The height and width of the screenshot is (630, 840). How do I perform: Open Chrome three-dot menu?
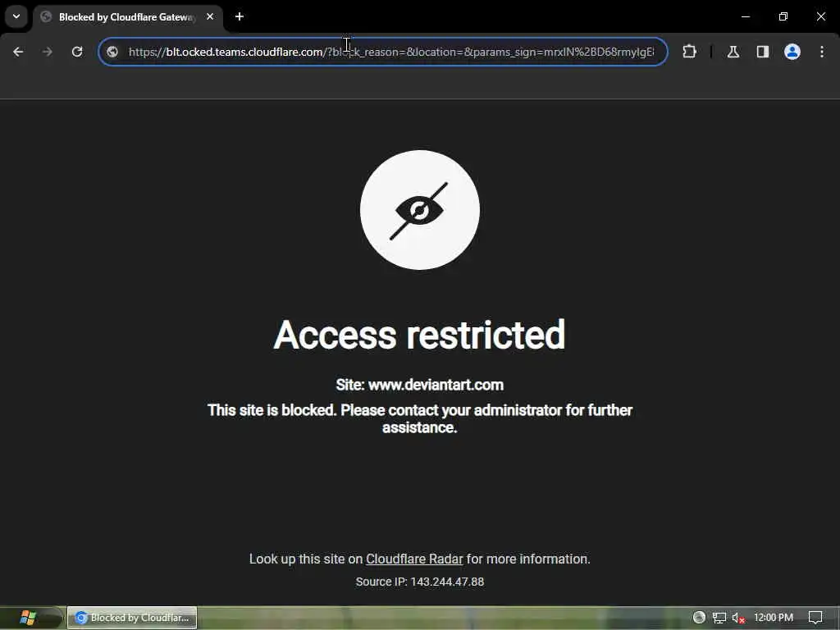pos(822,52)
